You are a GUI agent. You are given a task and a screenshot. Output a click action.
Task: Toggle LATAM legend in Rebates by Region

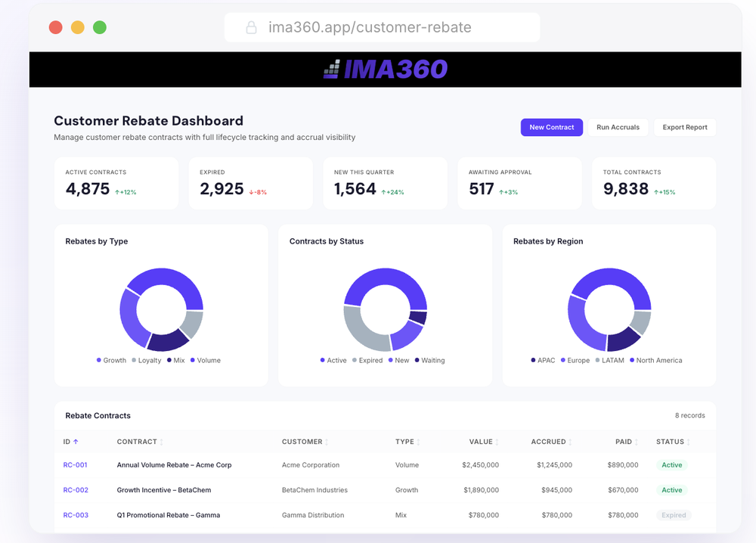(x=610, y=360)
